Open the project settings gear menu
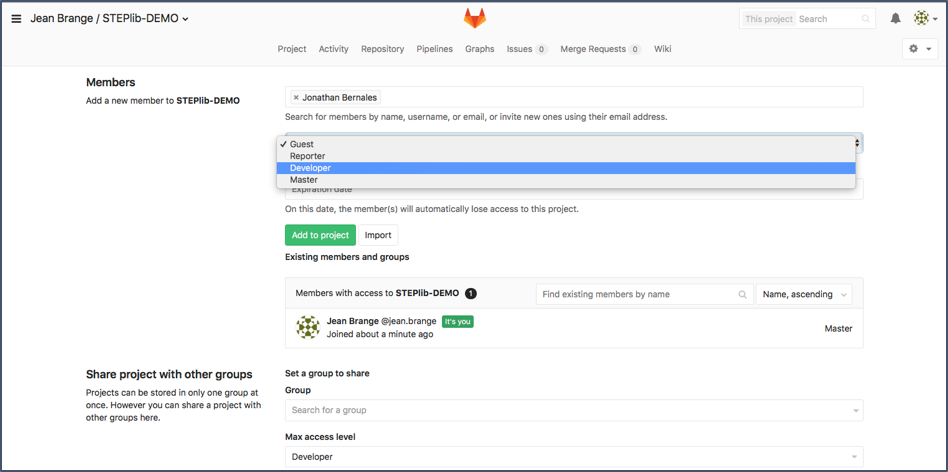This screenshot has width=948, height=472. (x=918, y=49)
